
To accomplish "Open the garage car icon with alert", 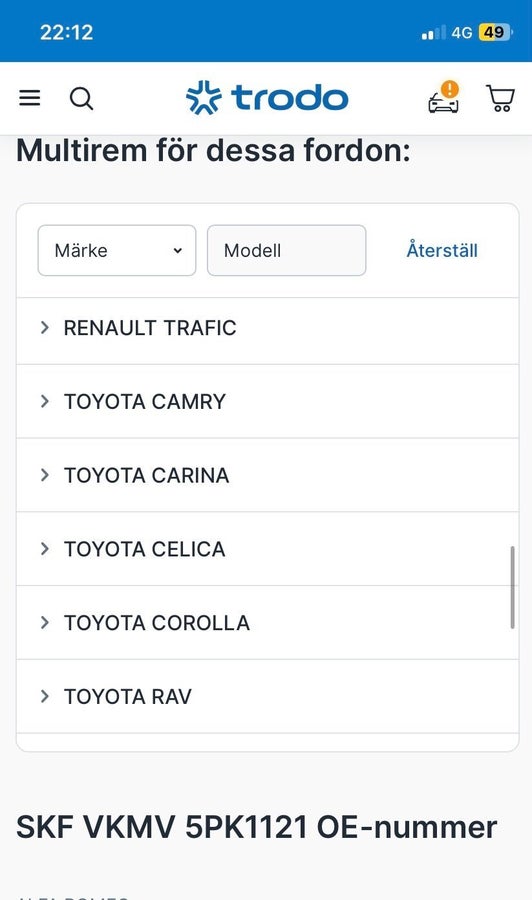I will click(x=444, y=97).
